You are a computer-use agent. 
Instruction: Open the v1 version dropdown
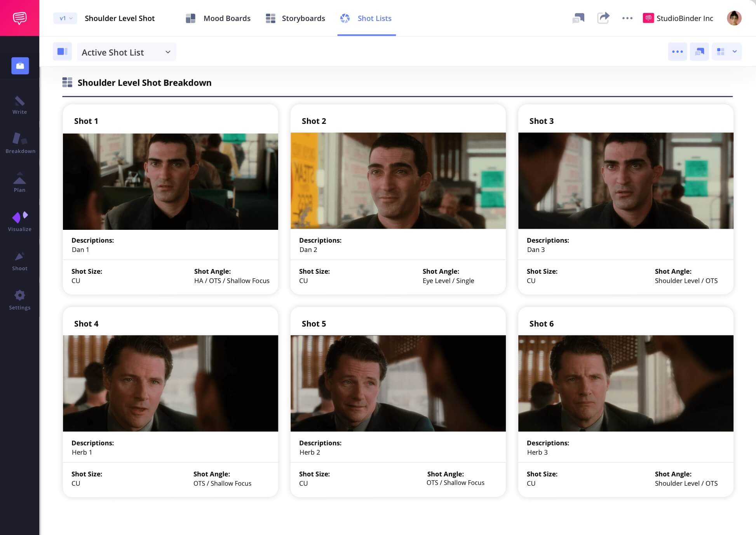point(65,18)
